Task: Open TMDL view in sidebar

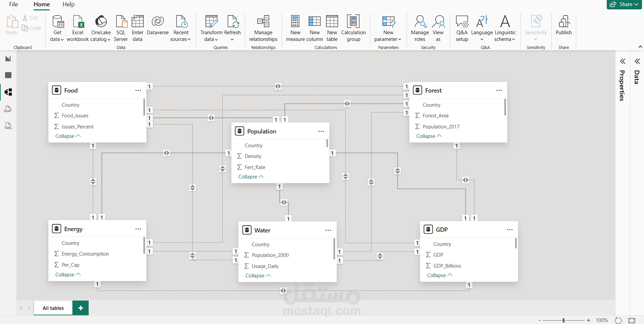Action: point(8,126)
